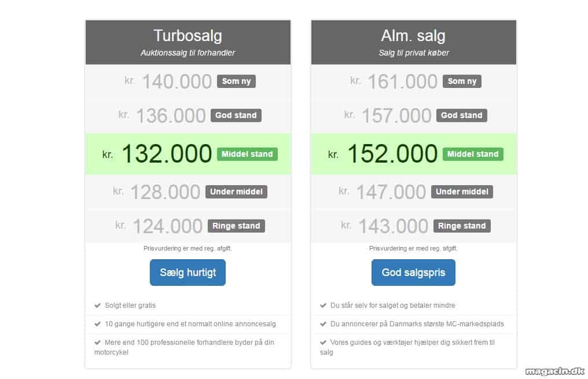
Task: Click checkmark beside Vores guides og værktøjer
Action: coord(324,343)
